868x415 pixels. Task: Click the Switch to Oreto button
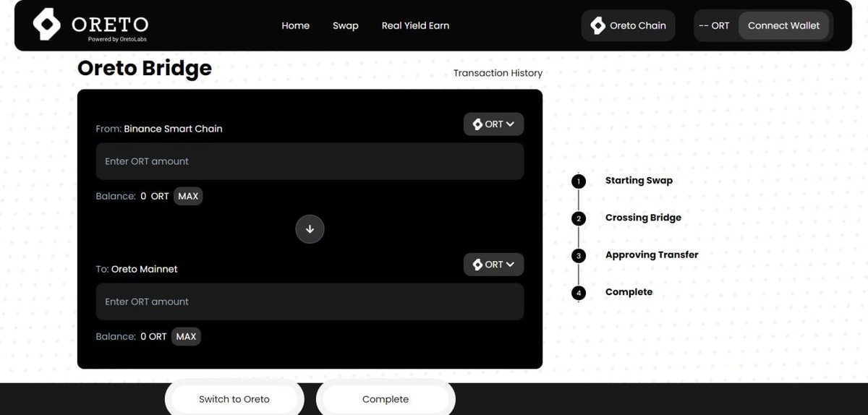(x=234, y=399)
